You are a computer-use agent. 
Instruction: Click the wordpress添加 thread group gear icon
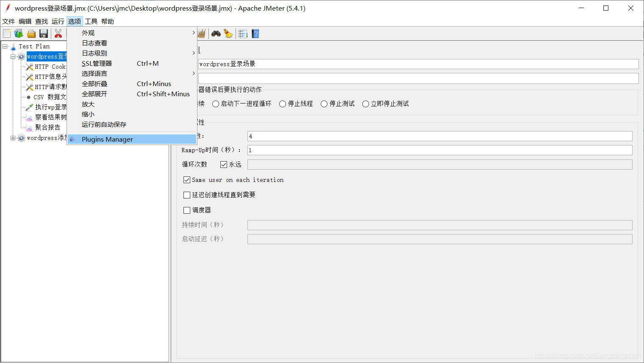coord(21,138)
